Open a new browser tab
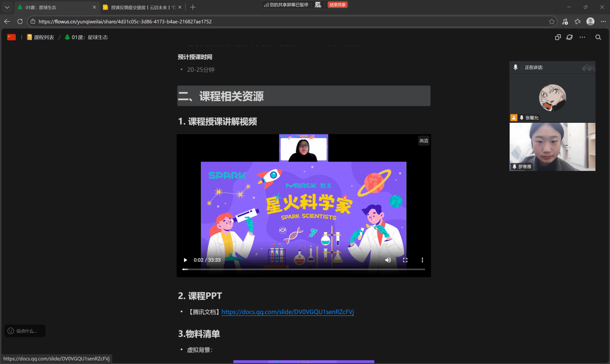 tap(193, 7)
